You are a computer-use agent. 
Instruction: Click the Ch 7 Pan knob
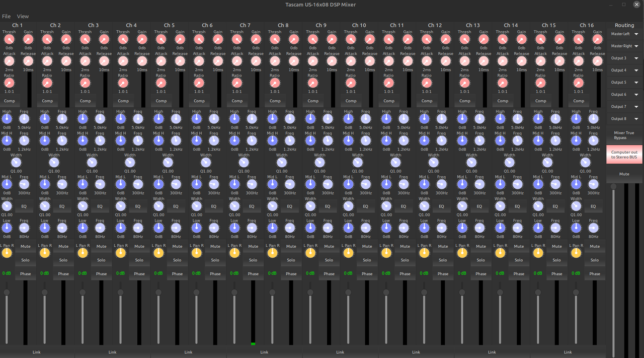[x=234, y=253]
